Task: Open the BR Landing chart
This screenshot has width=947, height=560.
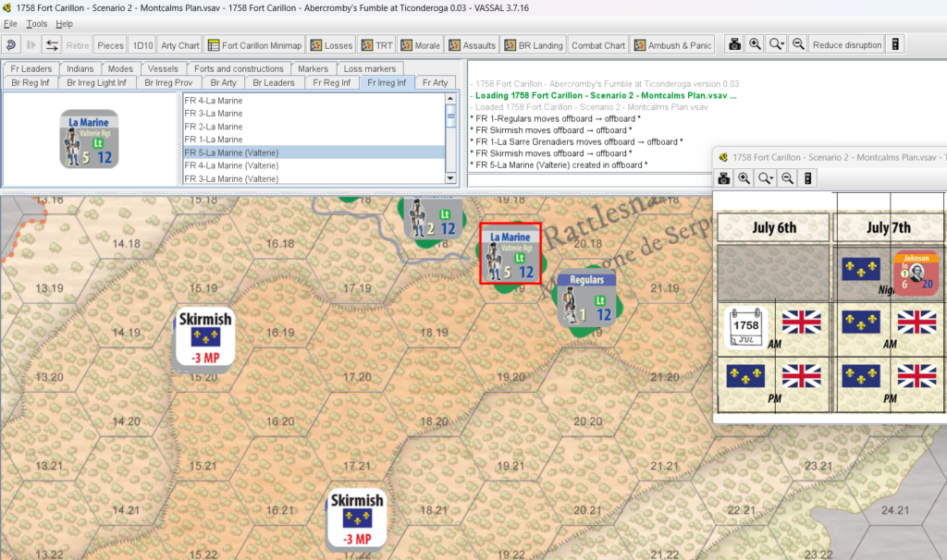Action: tap(534, 45)
